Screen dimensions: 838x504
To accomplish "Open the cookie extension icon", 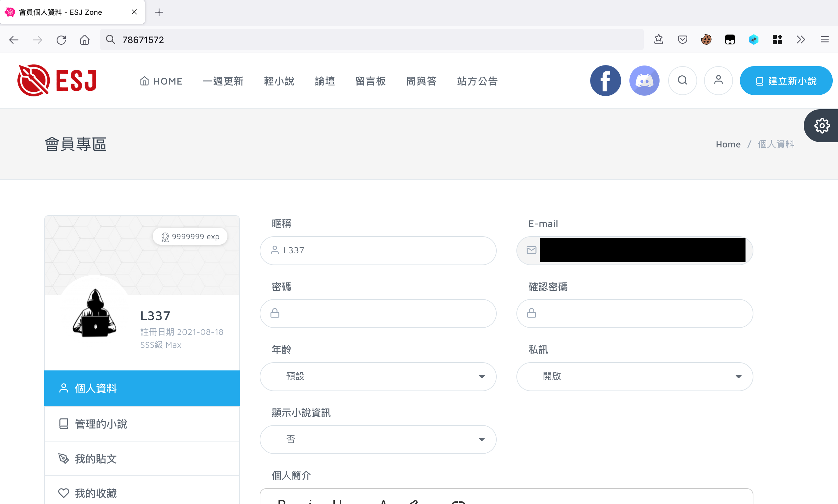I will point(706,39).
